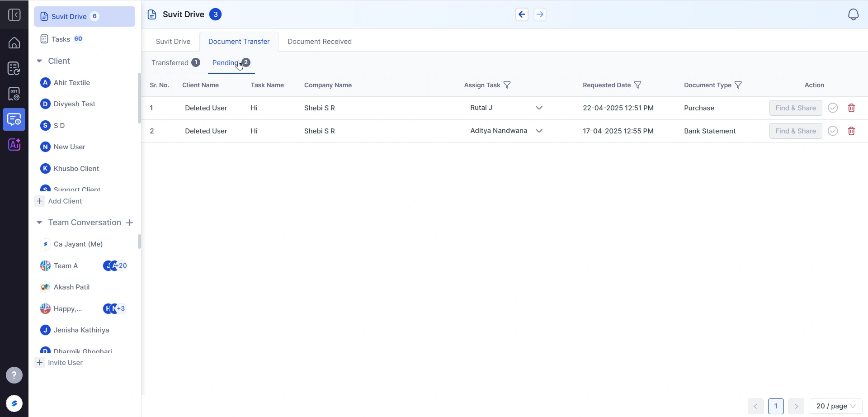Open Akash Patil conversation
The width and height of the screenshot is (868, 417).
[71, 287]
